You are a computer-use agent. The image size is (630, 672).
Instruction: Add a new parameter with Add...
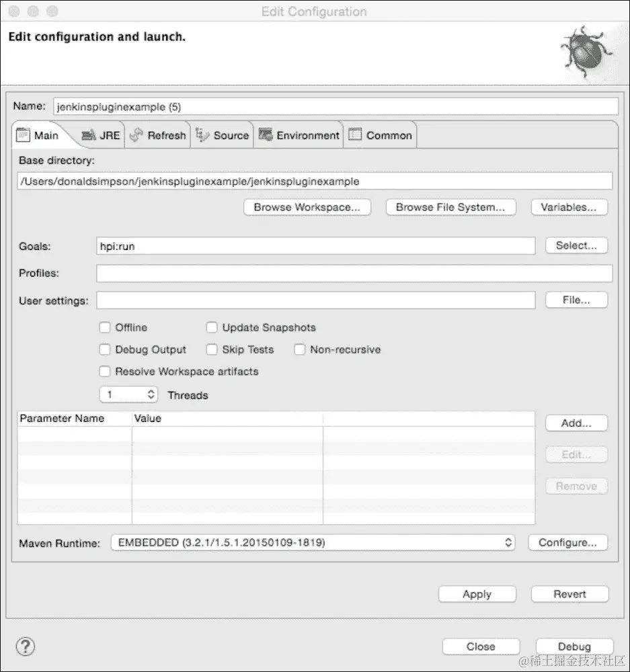[576, 423]
